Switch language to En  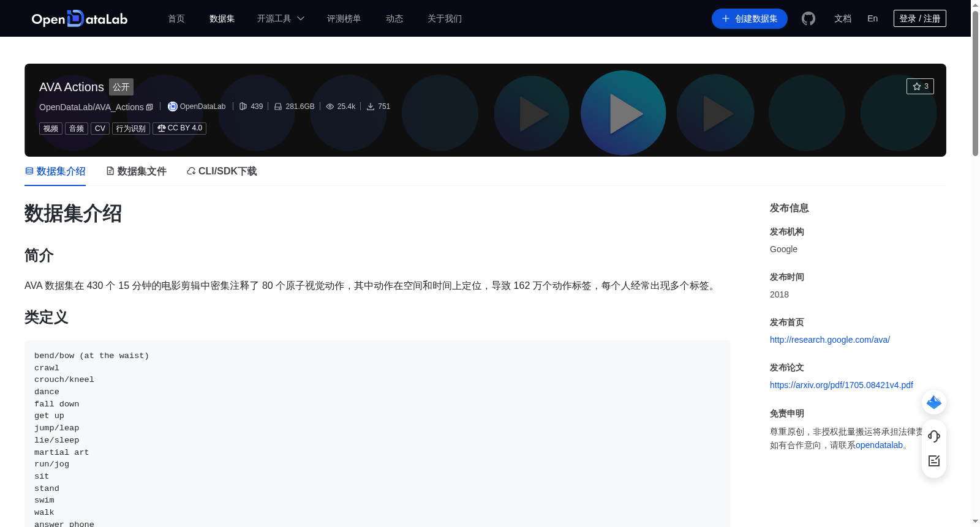[873, 18]
